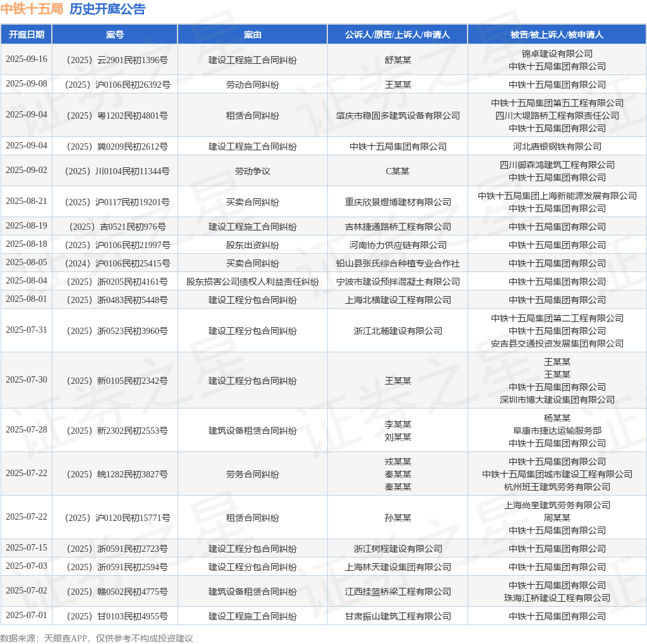647x644 pixels.
Task: Click plaintiff 江西挂篮桥梁工程有限公司
Action: point(398,592)
